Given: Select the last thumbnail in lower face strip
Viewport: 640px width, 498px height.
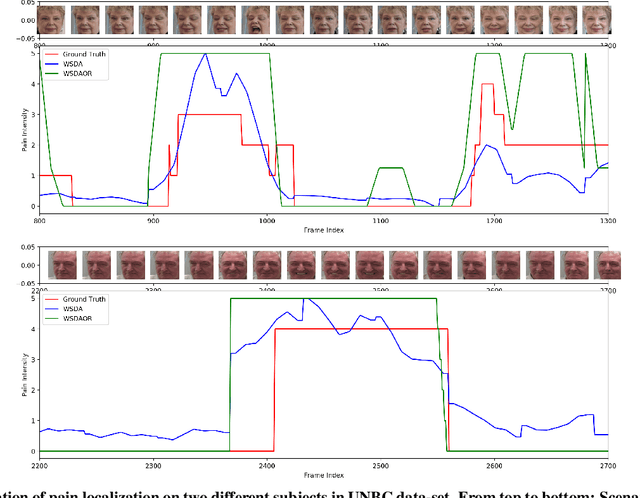Looking at the screenshot, I should point(609,265).
